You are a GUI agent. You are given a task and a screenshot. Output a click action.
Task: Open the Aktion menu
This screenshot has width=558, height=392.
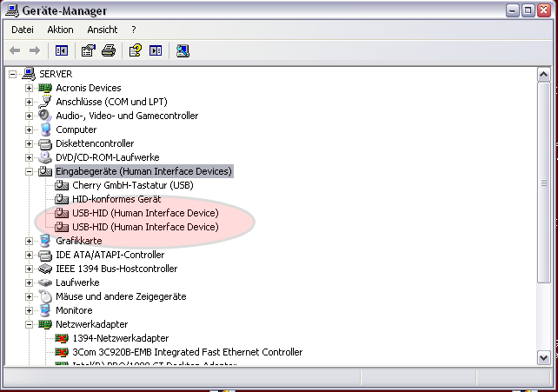tap(60, 30)
